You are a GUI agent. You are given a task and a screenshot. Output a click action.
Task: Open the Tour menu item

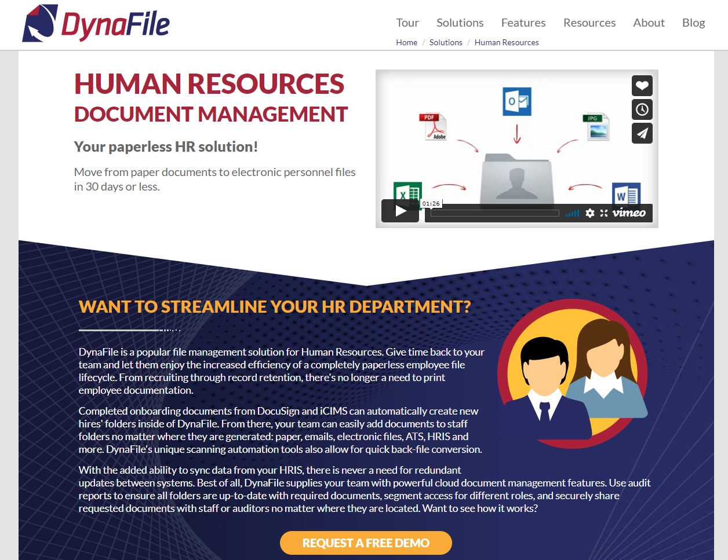coord(407,23)
